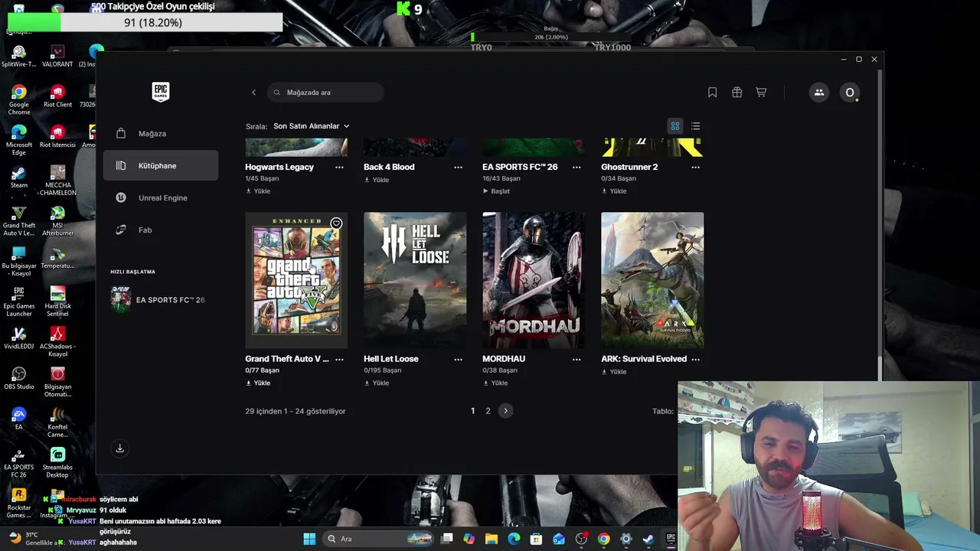Select Kütüphane in the sidebar
Screen dimensions: 980x551
click(x=161, y=166)
